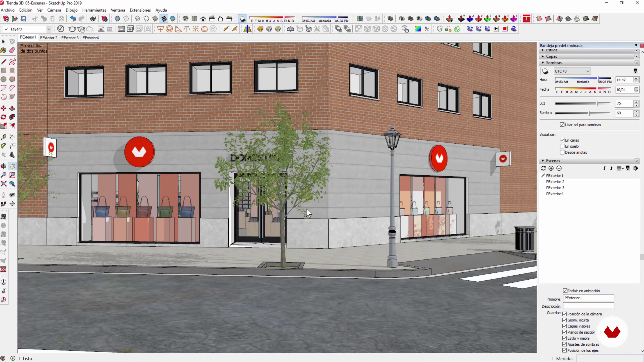Viewport: 644px width, 362px height.
Task: Open the Archivo menu
Action: coord(8,10)
